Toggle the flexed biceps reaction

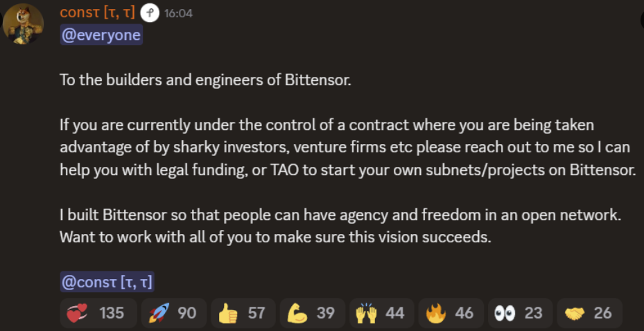[311, 313]
